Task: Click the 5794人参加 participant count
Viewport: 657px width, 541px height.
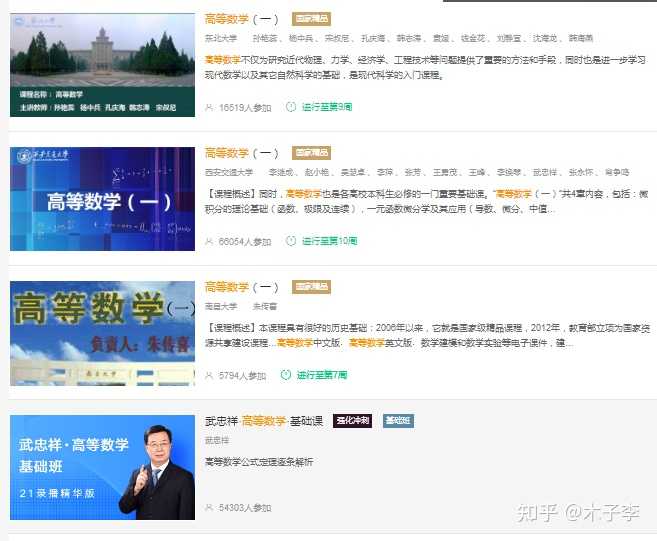Action: click(x=242, y=376)
